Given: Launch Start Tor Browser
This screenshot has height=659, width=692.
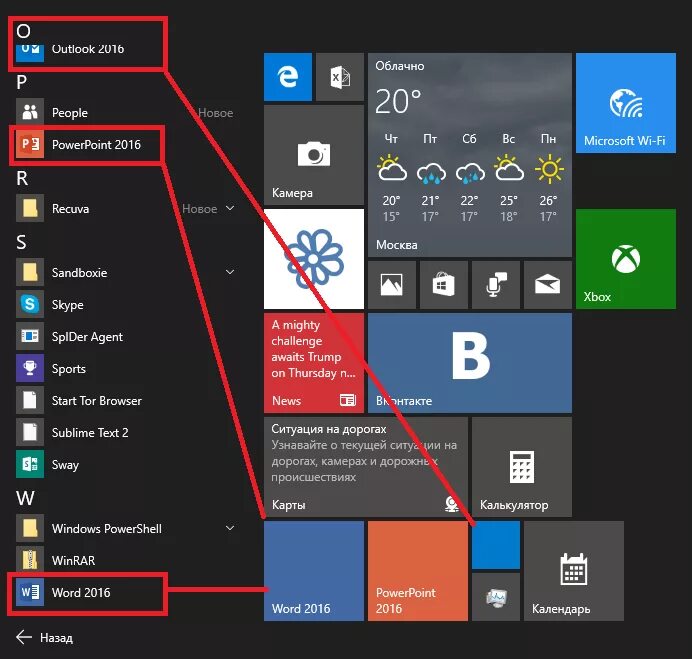Looking at the screenshot, I should click(126, 400).
